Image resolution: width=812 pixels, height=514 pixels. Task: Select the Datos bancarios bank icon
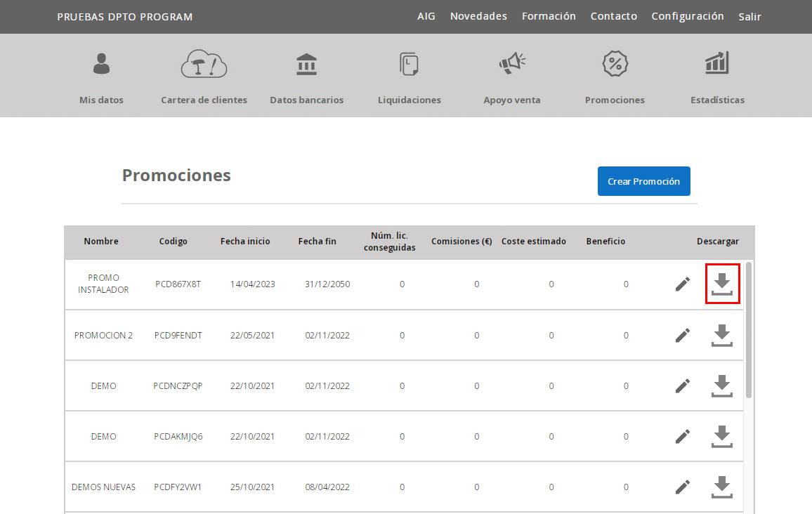point(306,64)
